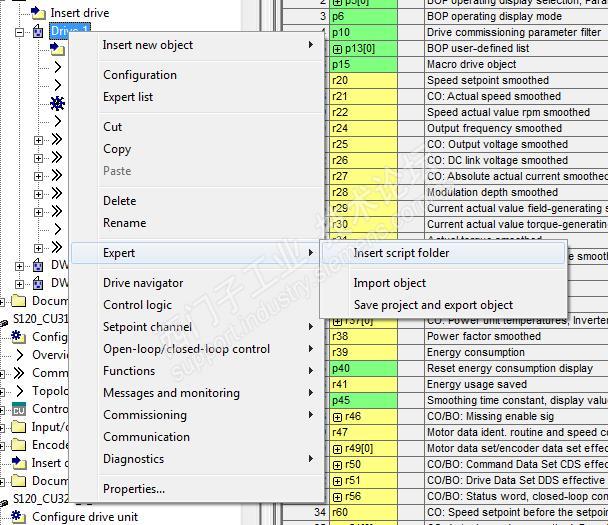
Task: Click the Configure drive unit gear icon
Action: pyautogui.click(x=18, y=516)
